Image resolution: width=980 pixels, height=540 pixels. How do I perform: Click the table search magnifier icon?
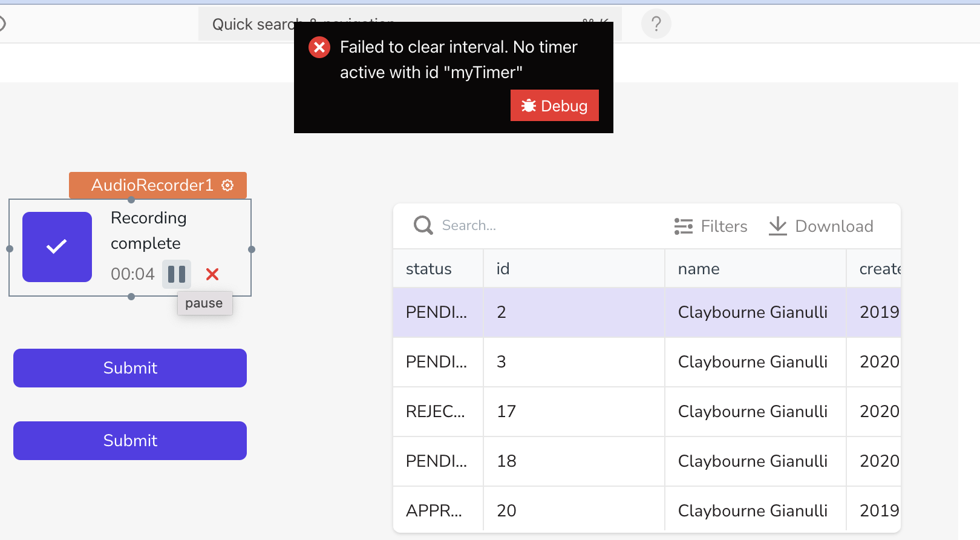click(423, 225)
